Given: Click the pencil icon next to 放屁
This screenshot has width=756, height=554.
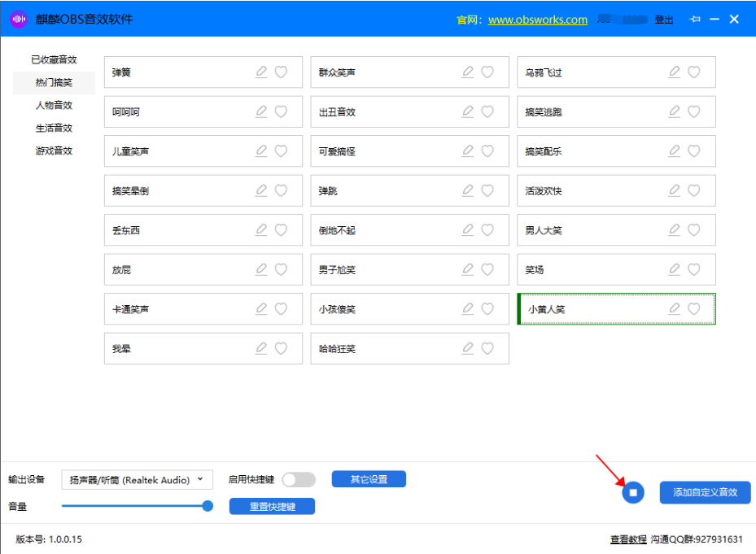Looking at the screenshot, I should 261,269.
